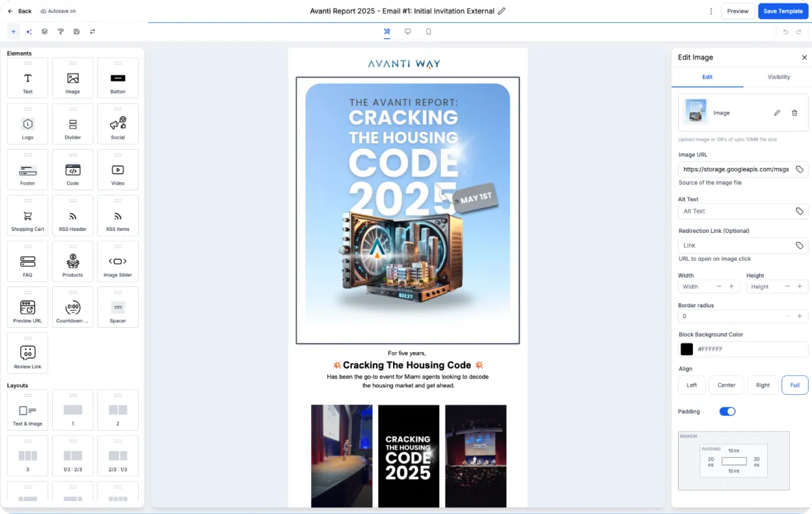Close the Edit Image panel

804,58
